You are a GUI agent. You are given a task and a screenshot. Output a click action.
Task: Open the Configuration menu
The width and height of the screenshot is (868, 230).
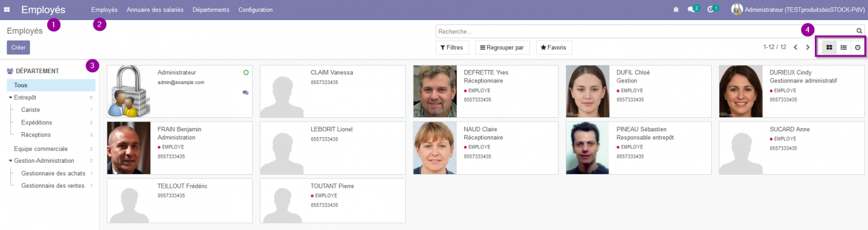(256, 10)
